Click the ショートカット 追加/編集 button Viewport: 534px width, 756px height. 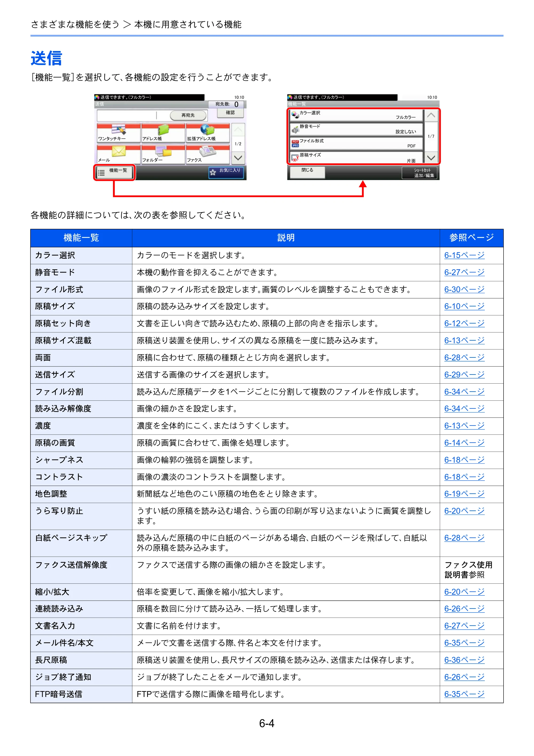coord(420,173)
